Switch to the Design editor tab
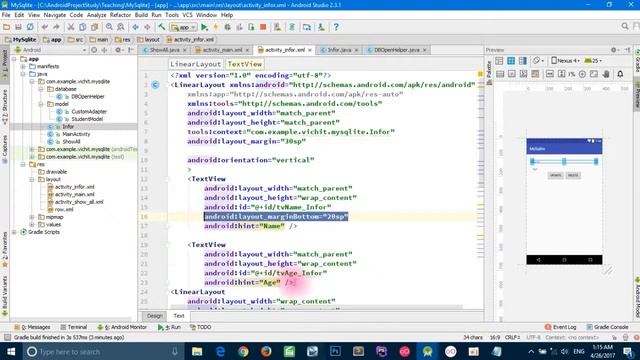This screenshot has width=640, height=360. pos(154,316)
